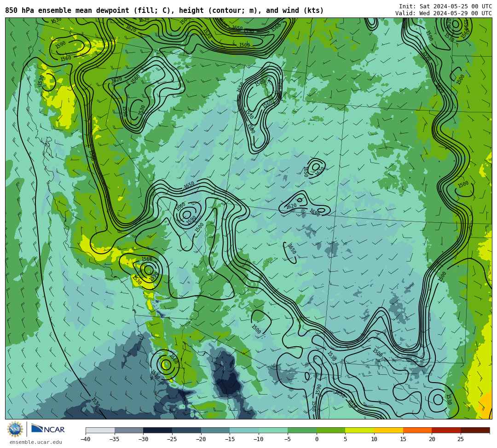Pick the -15 to -10 light teal swatch
Image resolution: width=497 pixels, height=448 pixels.
[x=244, y=430]
